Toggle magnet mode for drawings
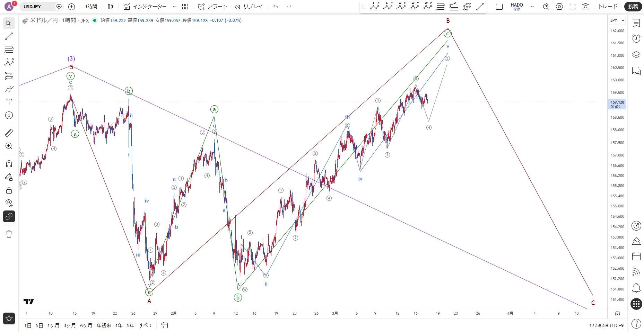Viewport: 644px width, 332px height. tap(9, 163)
